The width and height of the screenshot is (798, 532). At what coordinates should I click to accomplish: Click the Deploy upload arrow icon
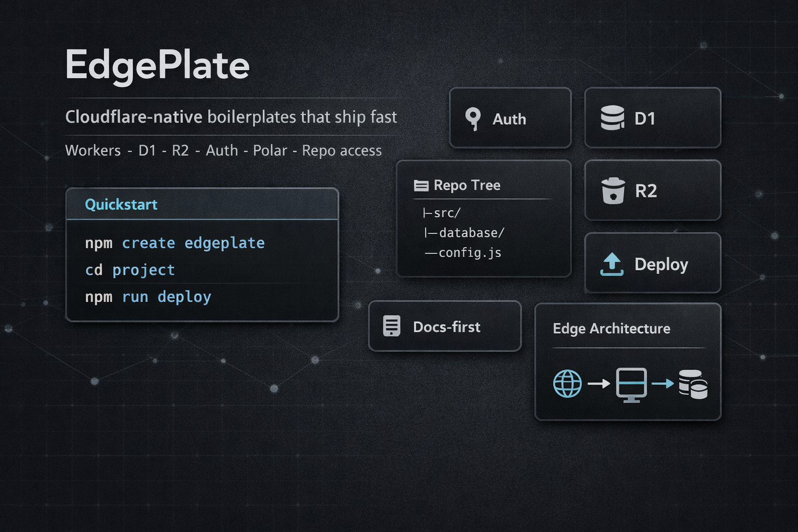[x=612, y=264]
